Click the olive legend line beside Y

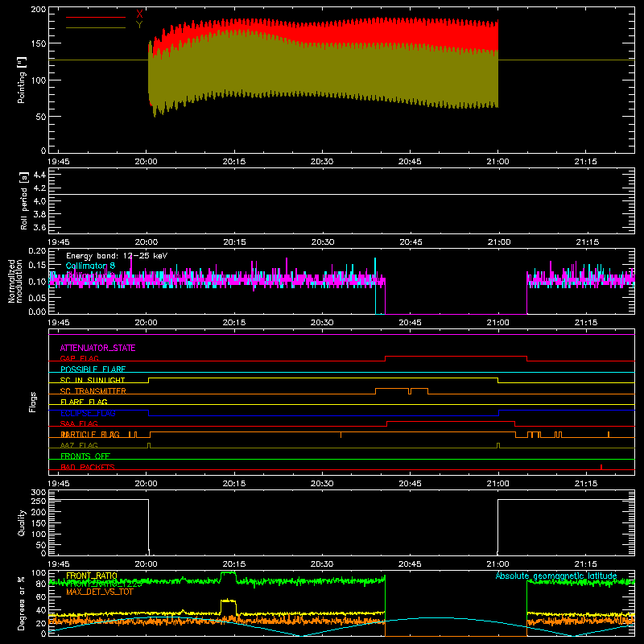click(96, 28)
